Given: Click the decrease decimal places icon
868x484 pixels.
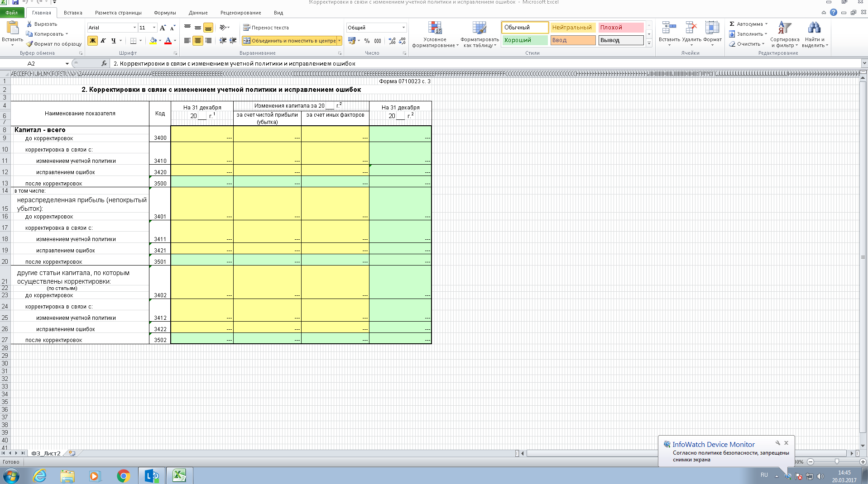Looking at the screenshot, I should point(402,41).
